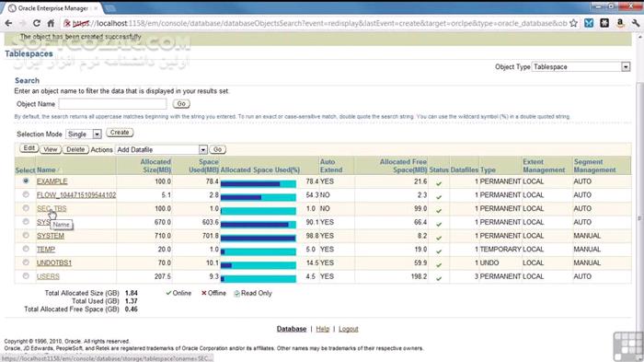Open the EXAMPLE tablespace link

click(x=52, y=181)
